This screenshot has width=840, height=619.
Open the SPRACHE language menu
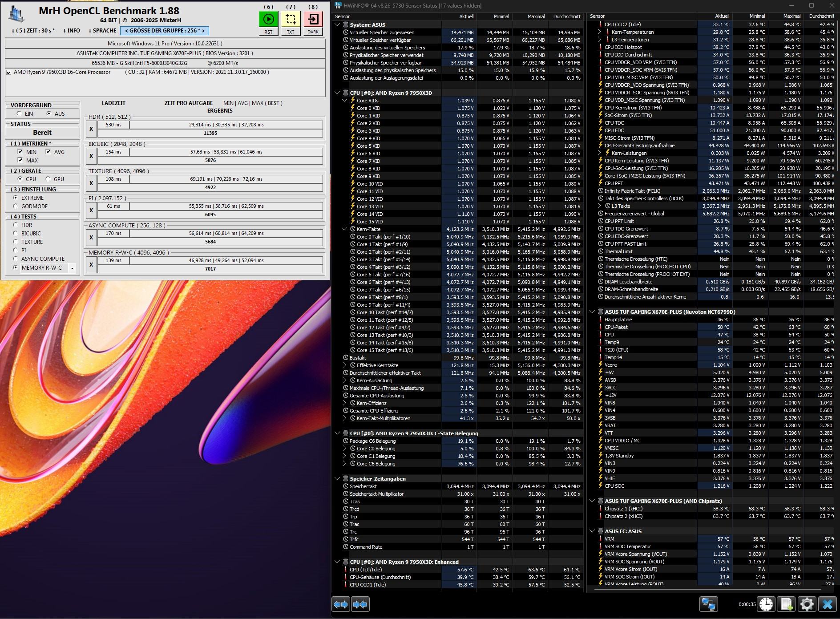click(102, 31)
